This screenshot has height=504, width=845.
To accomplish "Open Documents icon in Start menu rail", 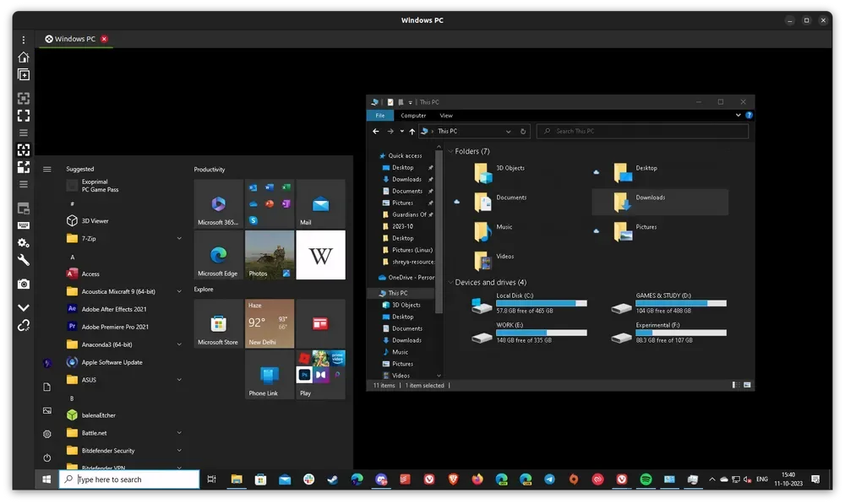I will pos(46,387).
